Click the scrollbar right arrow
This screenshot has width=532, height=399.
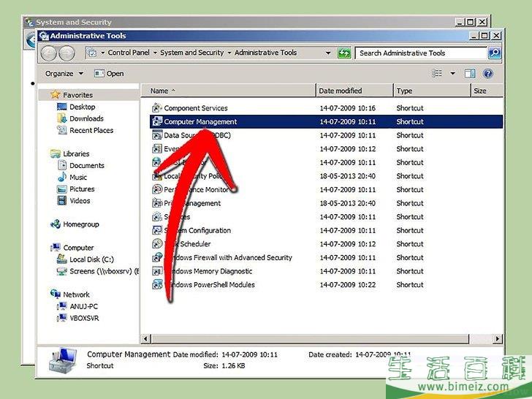click(498, 338)
